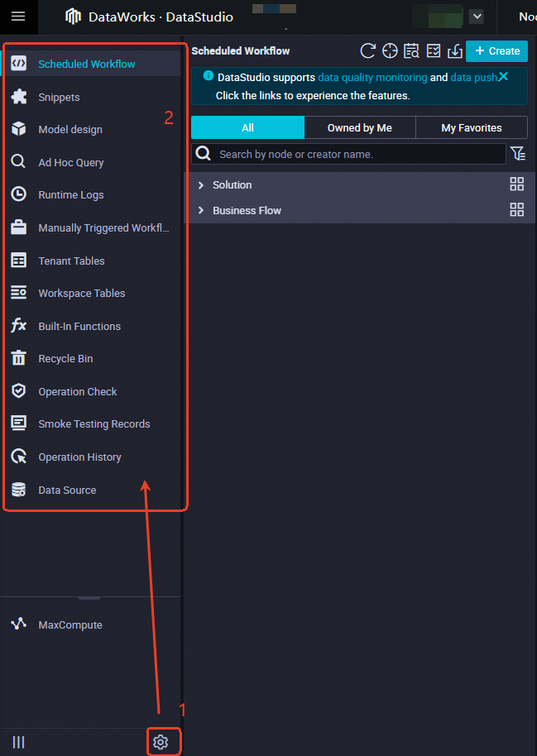The width and height of the screenshot is (537, 756).
Task: Open the filter icon beside search
Action: (x=518, y=153)
